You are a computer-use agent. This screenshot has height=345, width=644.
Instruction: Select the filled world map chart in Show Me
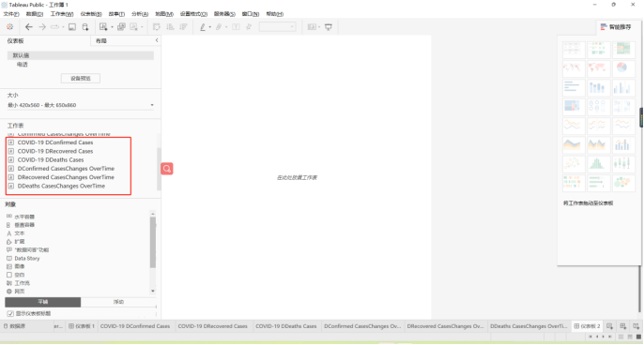(x=597, y=67)
